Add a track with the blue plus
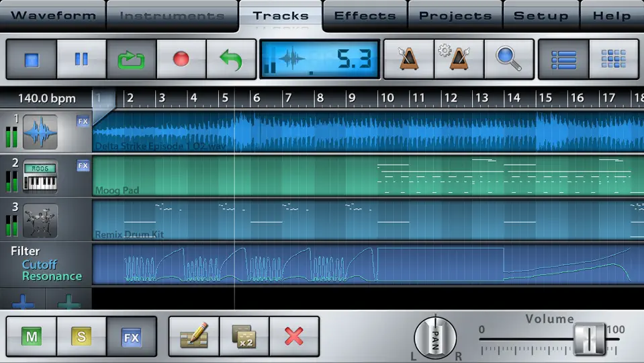This screenshot has height=363, width=644. [23, 302]
